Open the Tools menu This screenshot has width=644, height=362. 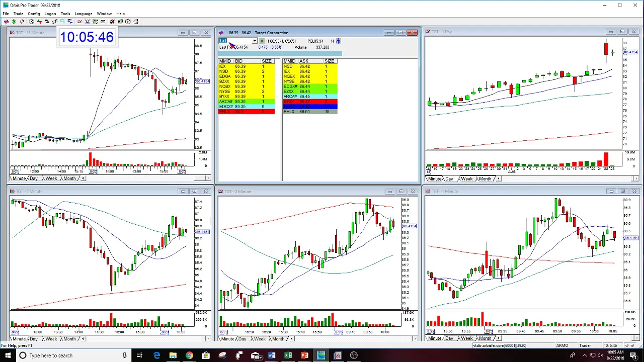65,14
